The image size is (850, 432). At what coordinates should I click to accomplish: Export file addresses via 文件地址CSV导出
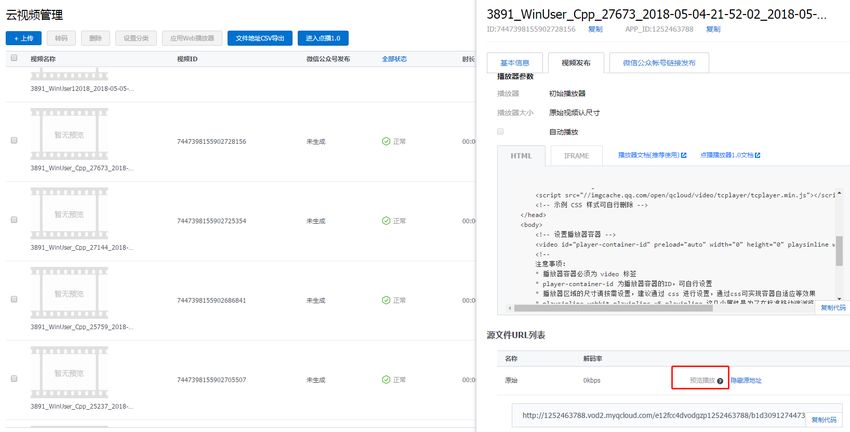[260, 38]
